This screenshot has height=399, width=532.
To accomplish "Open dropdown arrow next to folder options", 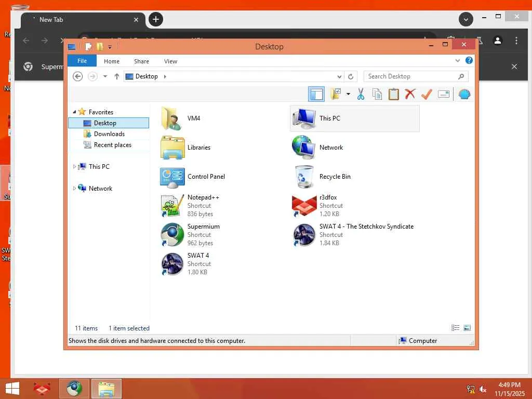I will (x=348, y=94).
